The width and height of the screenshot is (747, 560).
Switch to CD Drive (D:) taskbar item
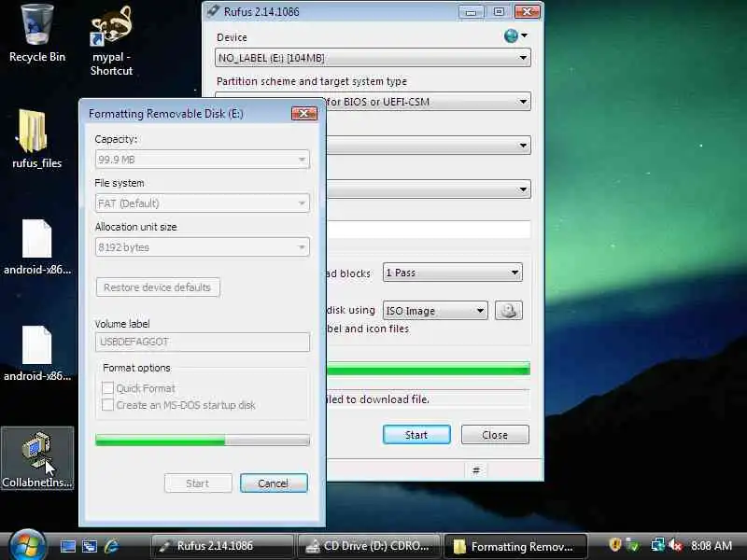click(x=368, y=546)
